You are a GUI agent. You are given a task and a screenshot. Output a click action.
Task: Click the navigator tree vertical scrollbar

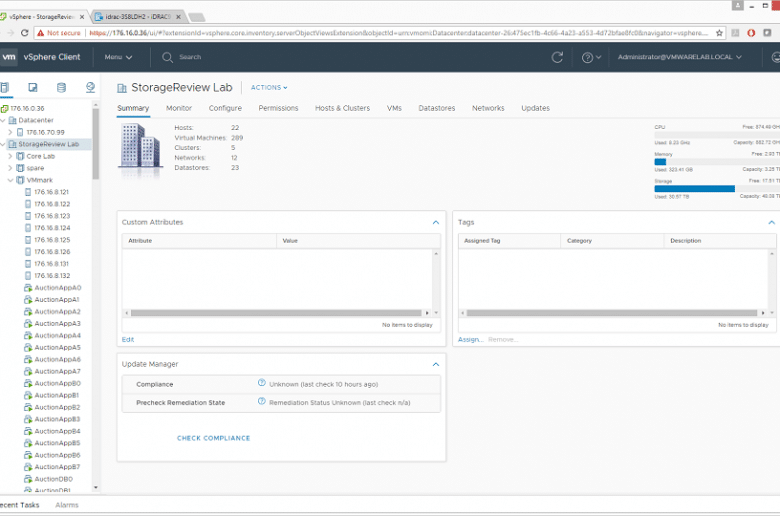click(96, 144)
